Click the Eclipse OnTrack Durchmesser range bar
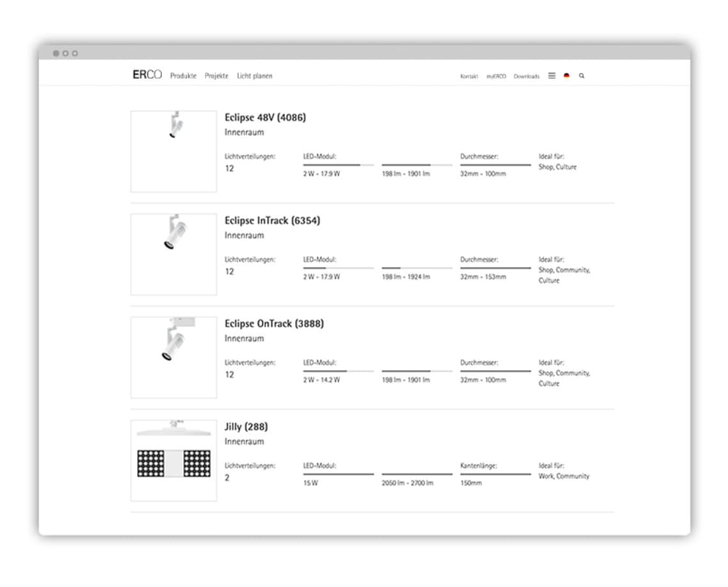 (x=496, y=371)
